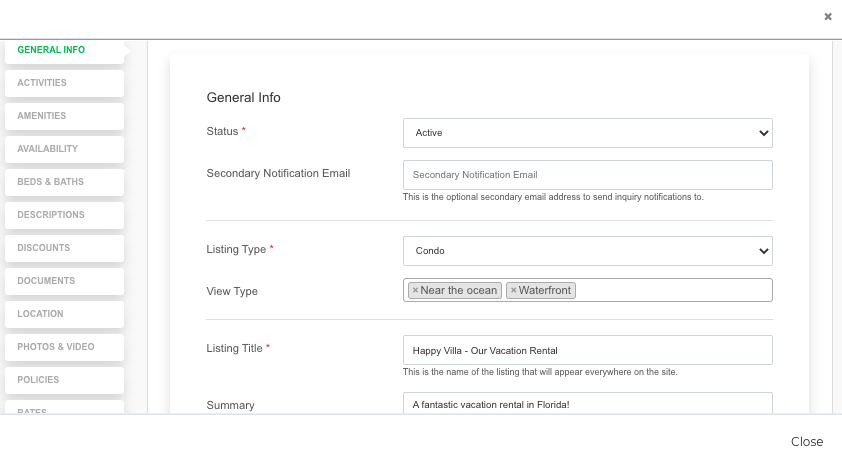Switch to the Discounts section

[64, 248]
